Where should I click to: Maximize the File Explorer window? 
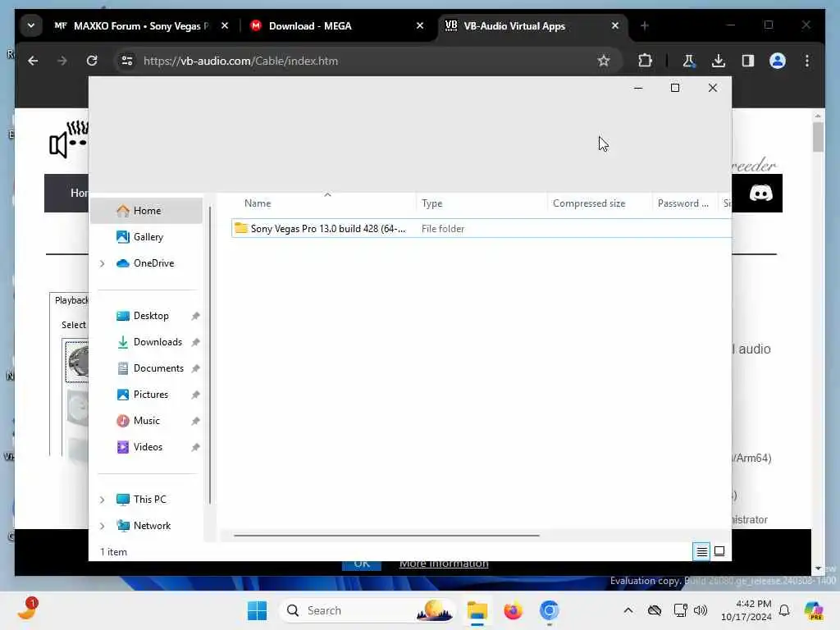tap(675, 88)
